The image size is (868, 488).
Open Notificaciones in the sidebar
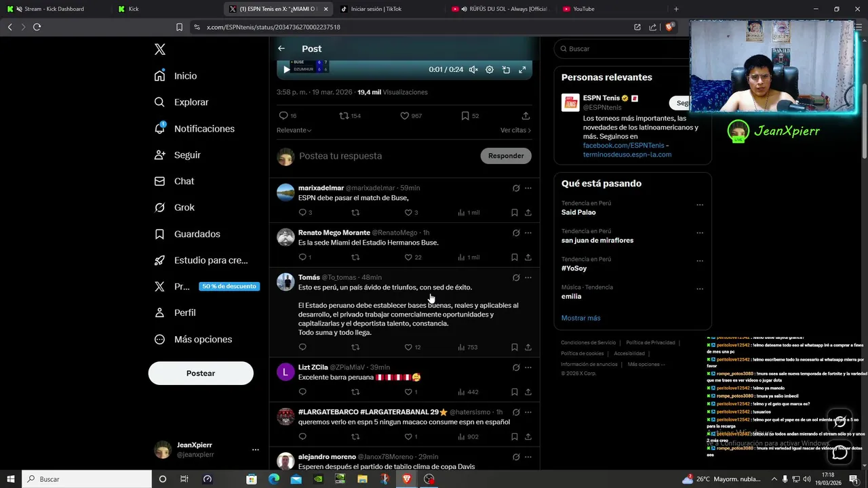click(x=194, y=129)
